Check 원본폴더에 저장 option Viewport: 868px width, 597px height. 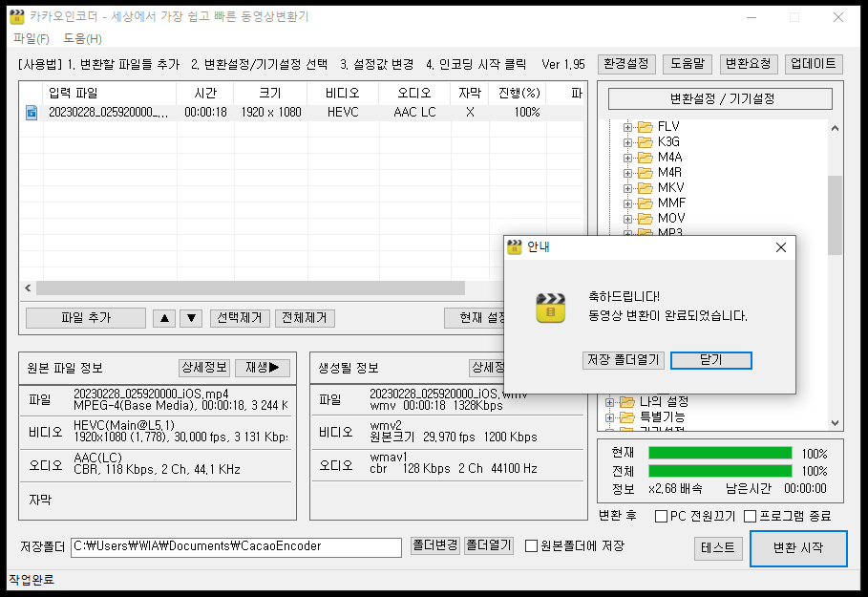(x=531, y=546)
